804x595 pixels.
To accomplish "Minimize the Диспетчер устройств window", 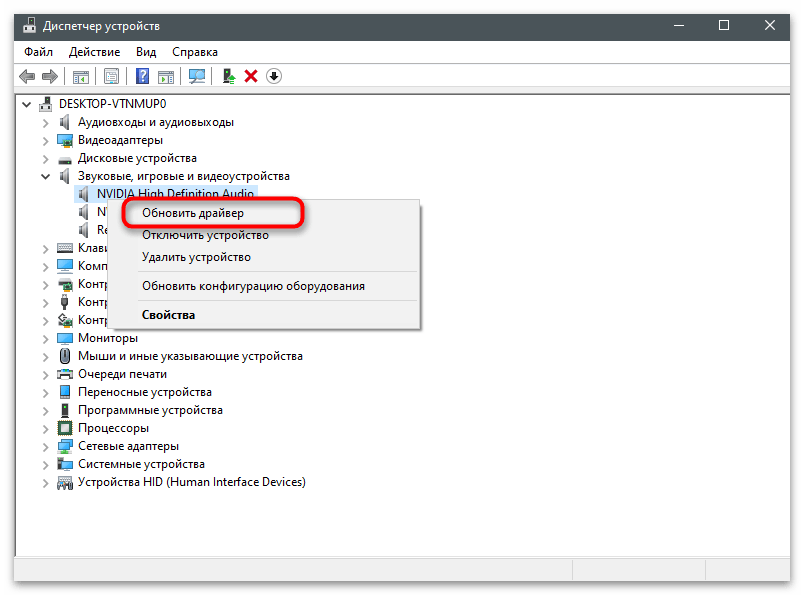I will (679, 25).
